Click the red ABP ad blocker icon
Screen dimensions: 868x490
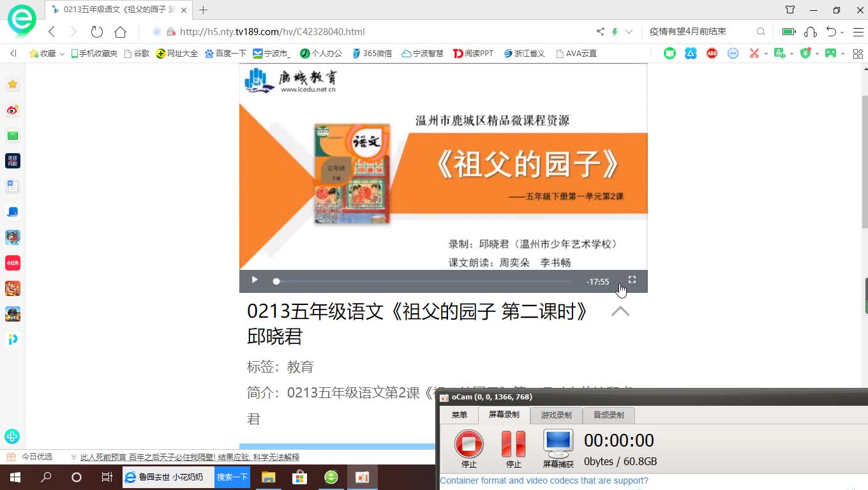(712, 54)
